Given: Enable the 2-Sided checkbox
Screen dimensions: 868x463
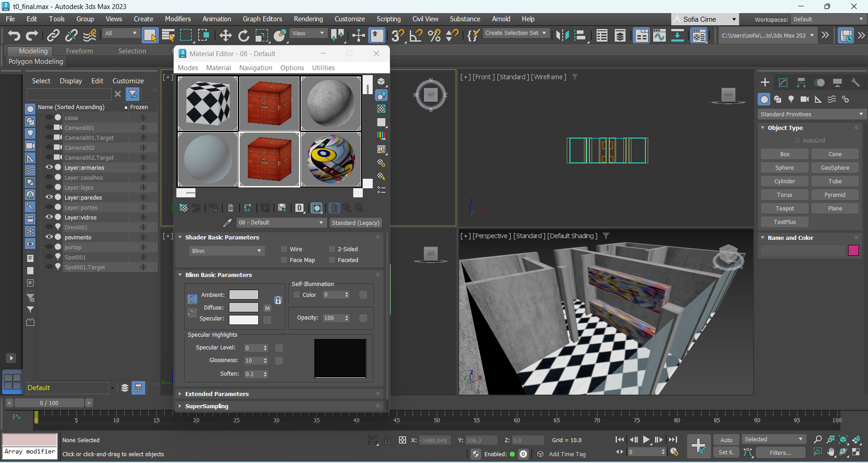Looking at the screenshot, I should [332, 249].
